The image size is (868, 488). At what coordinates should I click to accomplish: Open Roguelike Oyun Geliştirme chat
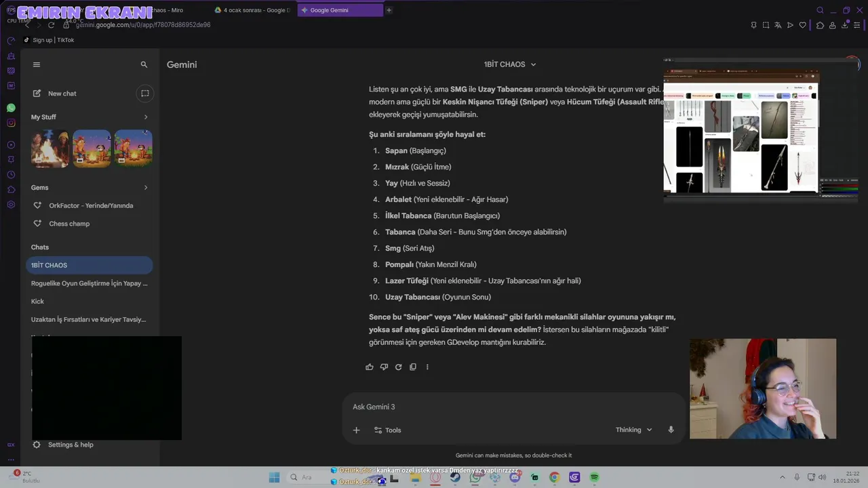point(90,283)
